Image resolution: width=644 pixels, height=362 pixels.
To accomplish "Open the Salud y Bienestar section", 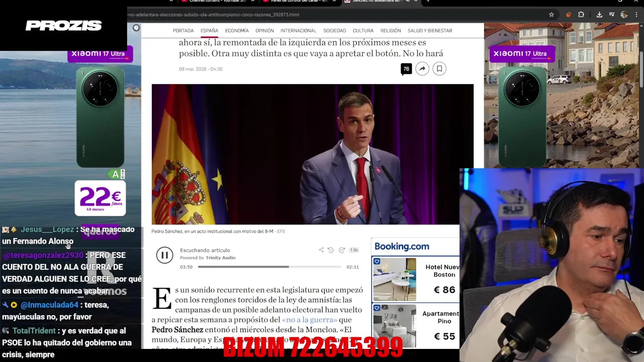I will [x=430, y=31].
